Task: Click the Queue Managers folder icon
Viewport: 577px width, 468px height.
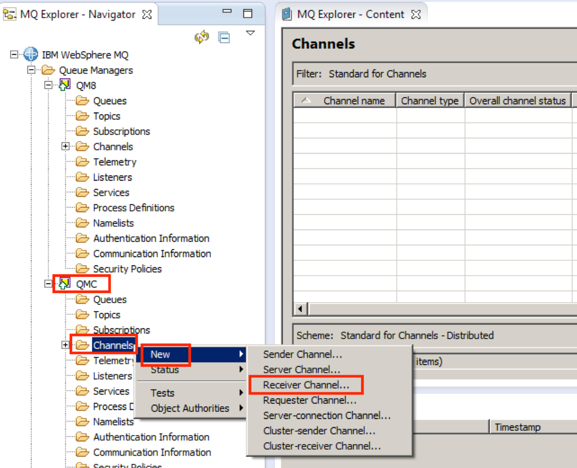Action: coord(48,70)
